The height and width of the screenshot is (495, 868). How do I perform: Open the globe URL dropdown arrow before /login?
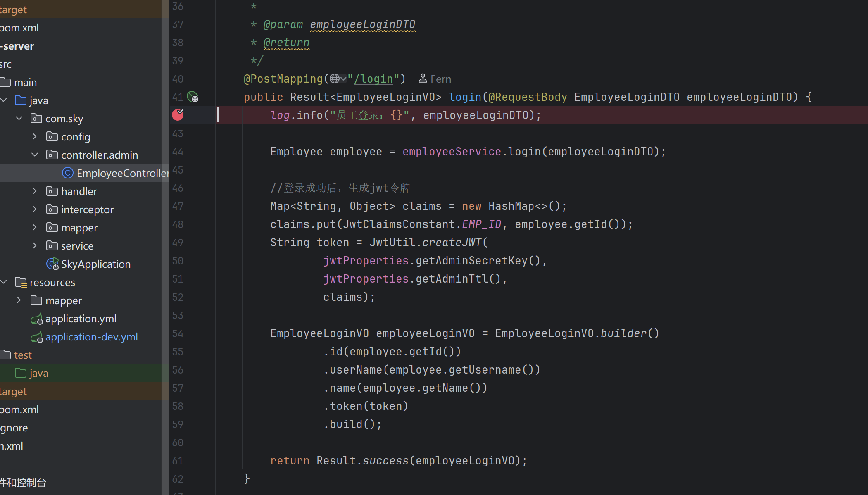point(344,79)
